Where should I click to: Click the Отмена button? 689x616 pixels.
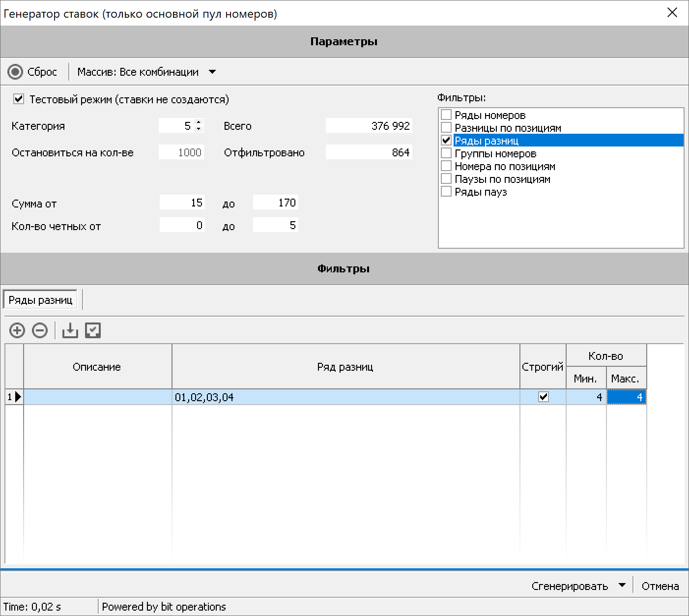pos(660,586)
